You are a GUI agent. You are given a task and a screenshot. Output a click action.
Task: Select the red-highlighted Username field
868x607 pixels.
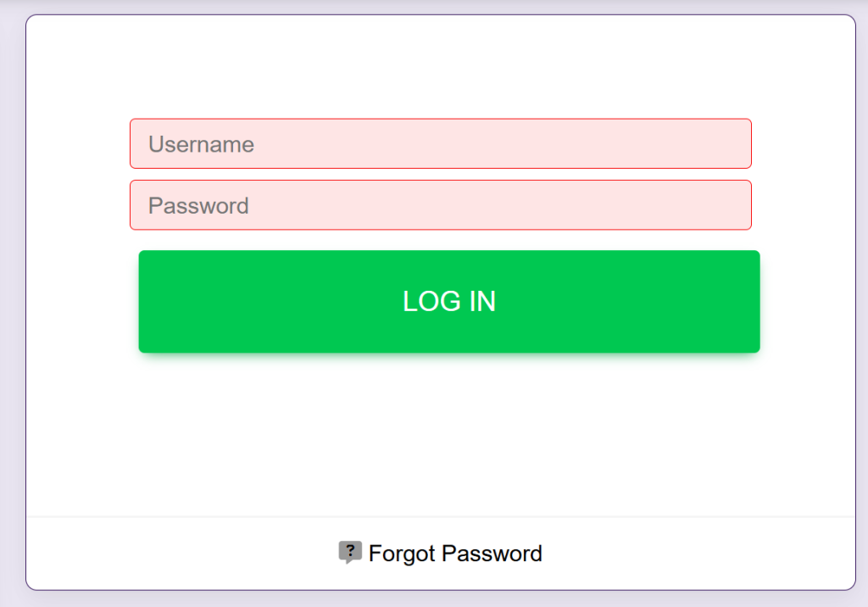coord(440,144)
